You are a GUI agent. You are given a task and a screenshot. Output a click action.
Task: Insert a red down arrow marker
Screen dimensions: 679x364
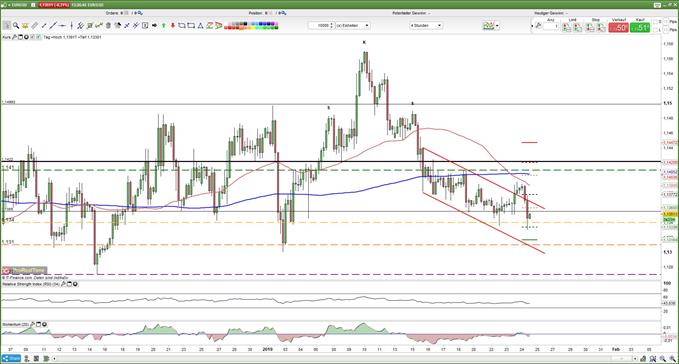(x=173, y=26)
